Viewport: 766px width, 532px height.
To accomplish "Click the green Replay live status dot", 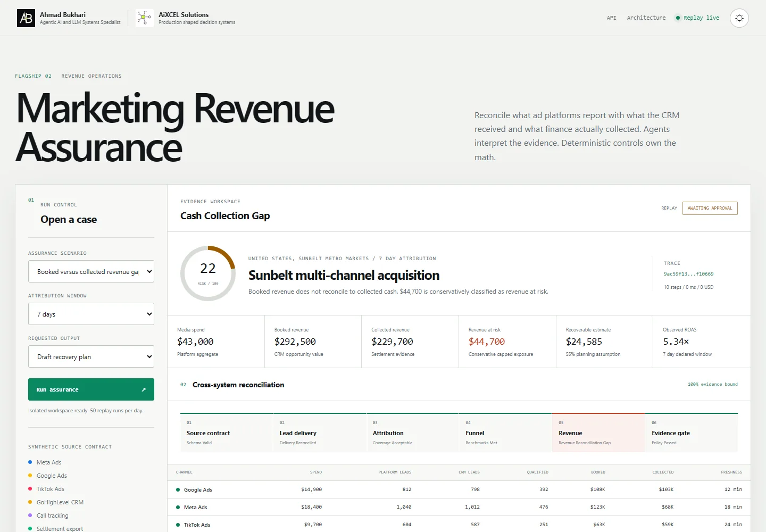I will click(678, 18).
